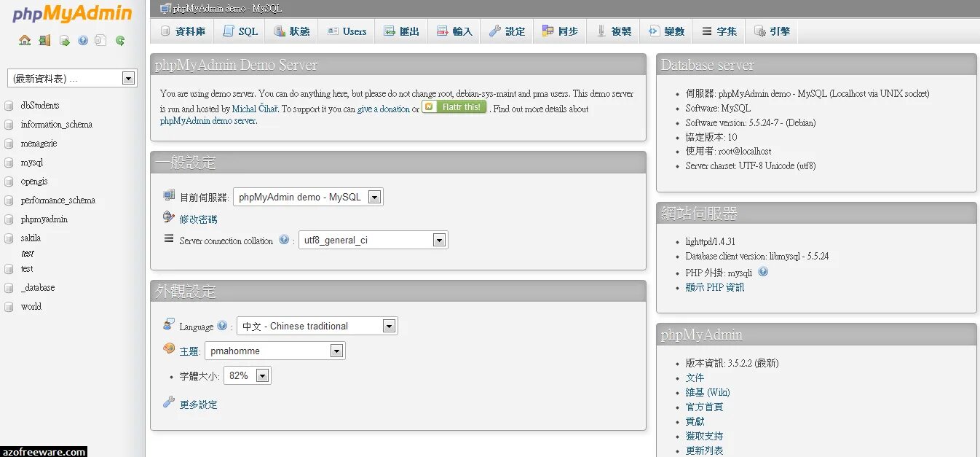Open the 同步 synchronize tab

(x=560, y=31)
